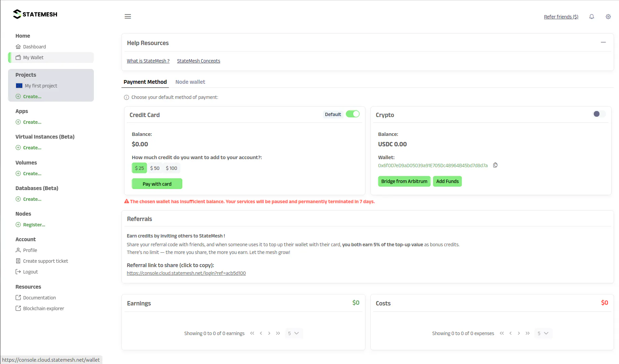The width and height of the screenshot is (619, 364).
Task: Select the $ 100 credit amount
Action: click(x=171, y=168)
